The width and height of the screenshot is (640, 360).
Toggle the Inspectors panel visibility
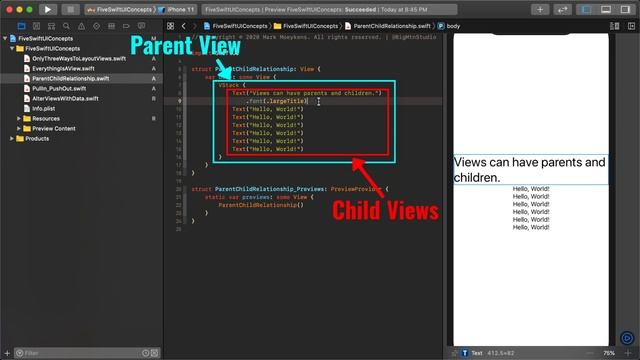pyautogui.click(x=625, y=9)
